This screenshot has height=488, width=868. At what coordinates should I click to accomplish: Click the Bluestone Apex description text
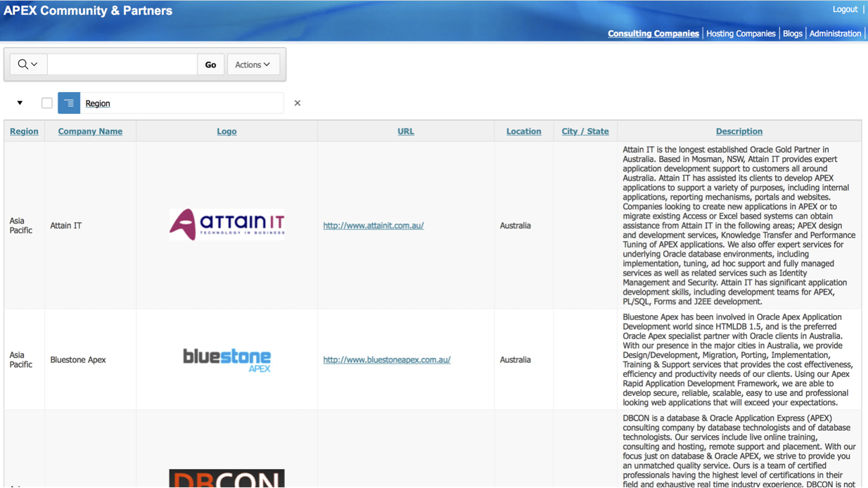click(736, 360)
